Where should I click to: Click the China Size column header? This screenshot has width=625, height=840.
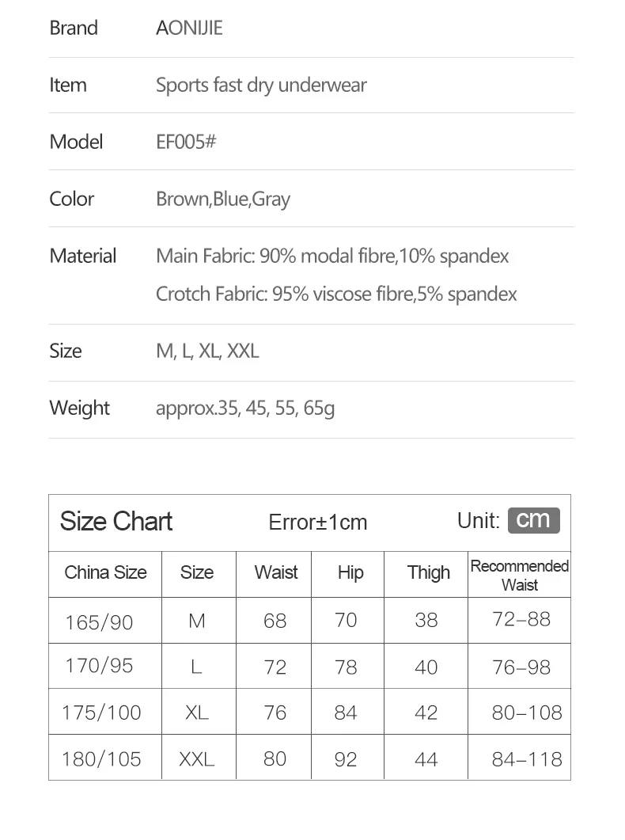coord(105,572)
